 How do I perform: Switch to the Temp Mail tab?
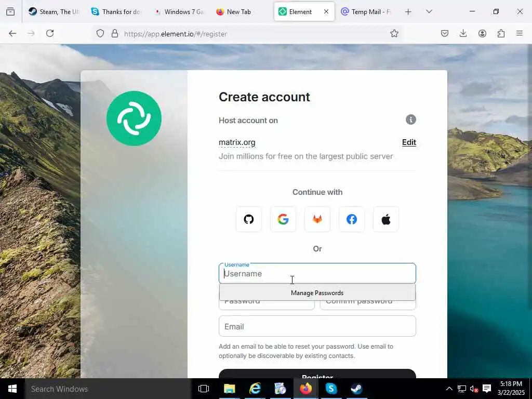pos(367,12)
